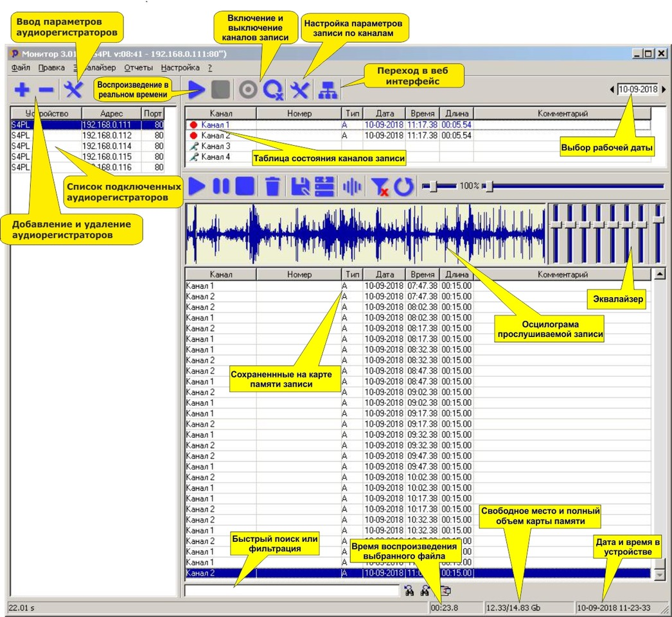Clear the filter with the funnel icon
672x617 pixels.
(378, 187)
